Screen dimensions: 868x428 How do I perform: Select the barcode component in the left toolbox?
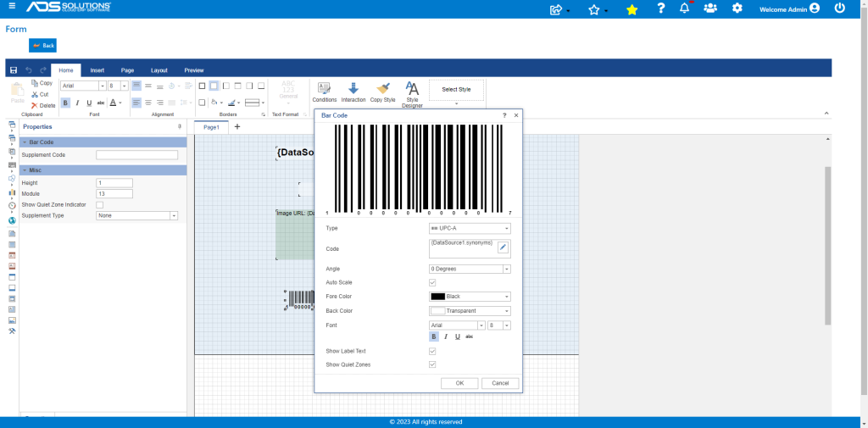tap(12, 165)
